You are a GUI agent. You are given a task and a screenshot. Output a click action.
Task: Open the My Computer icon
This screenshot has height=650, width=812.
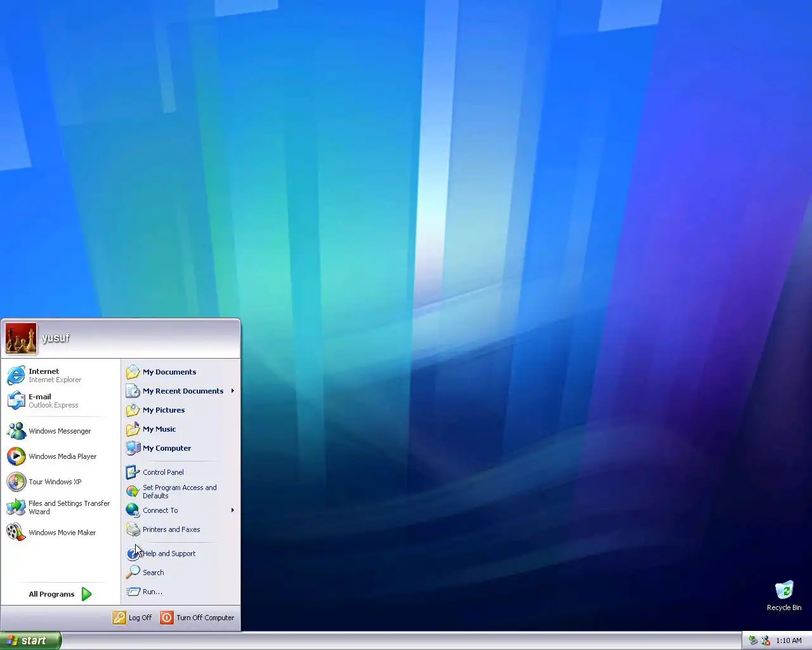coord(133,448)
